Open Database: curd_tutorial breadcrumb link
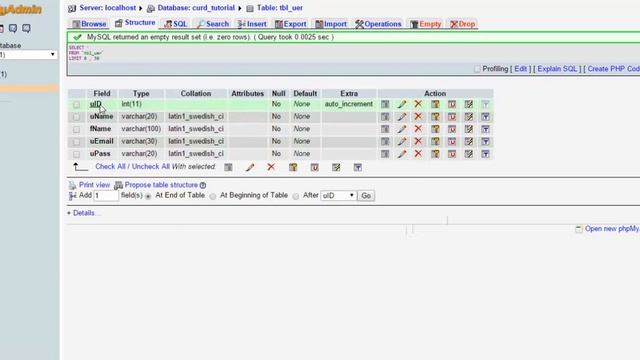The height and width of the screenshot is (360, 640). (196, 8)
